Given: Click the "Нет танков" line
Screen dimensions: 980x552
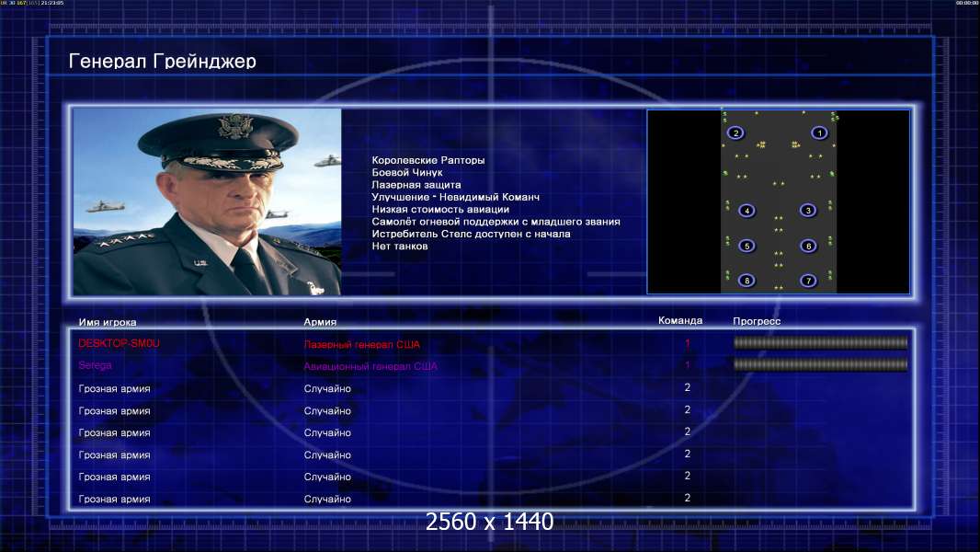Looking at the screenshot, I should [400, 247].
